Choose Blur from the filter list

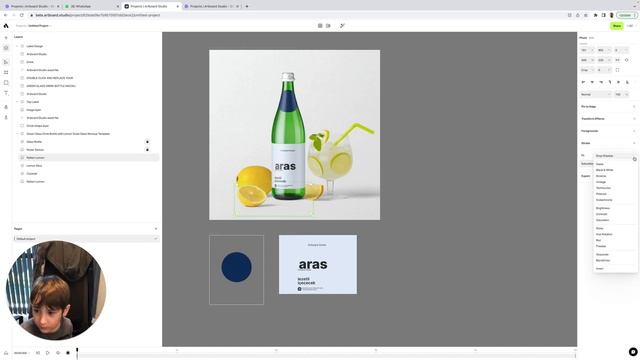coord(598,240)
